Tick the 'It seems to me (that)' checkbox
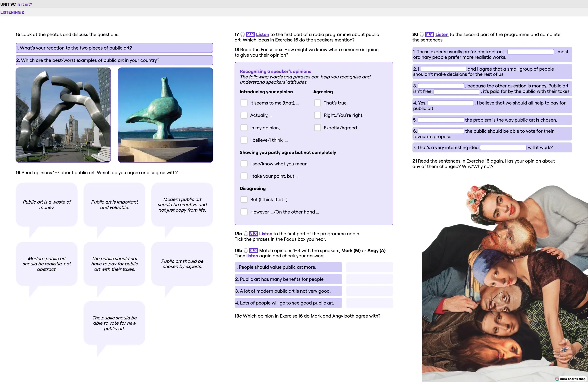This screenshot has height=382, width=588. click(x=244, y=103)
